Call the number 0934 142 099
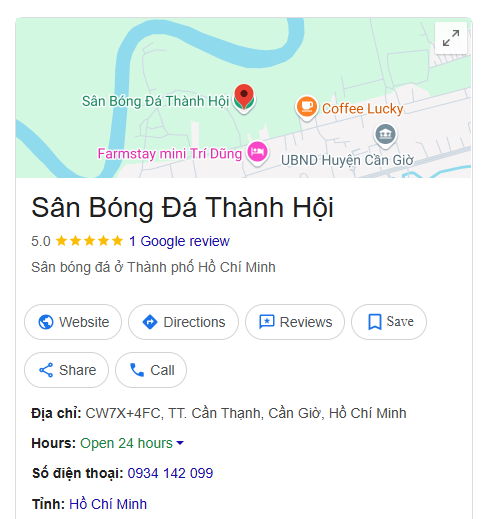The image size is (490, 519). tap(170, 473)
